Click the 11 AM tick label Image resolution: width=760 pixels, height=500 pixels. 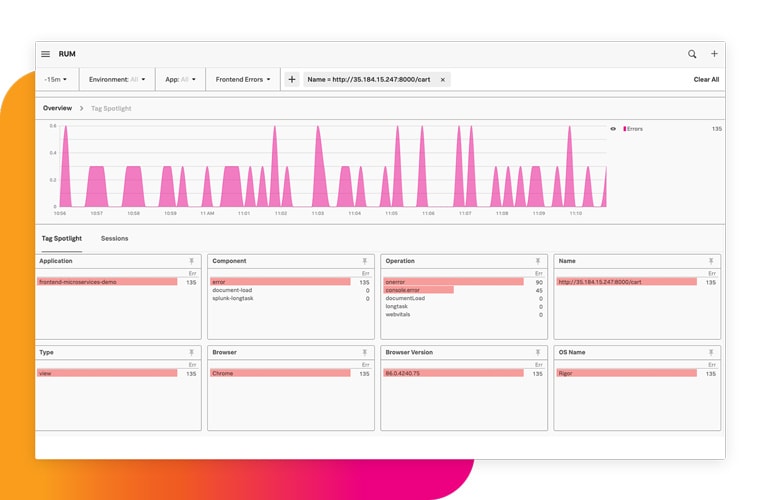207,213
